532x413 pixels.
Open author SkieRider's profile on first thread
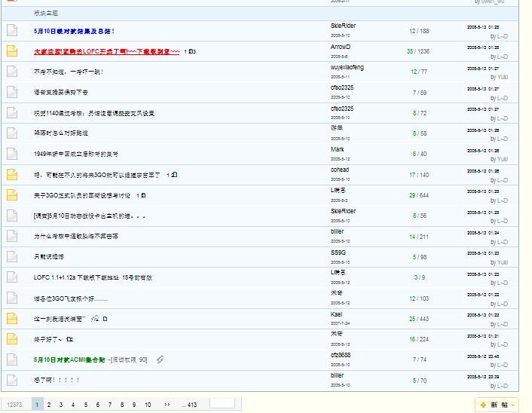(343, 26)
